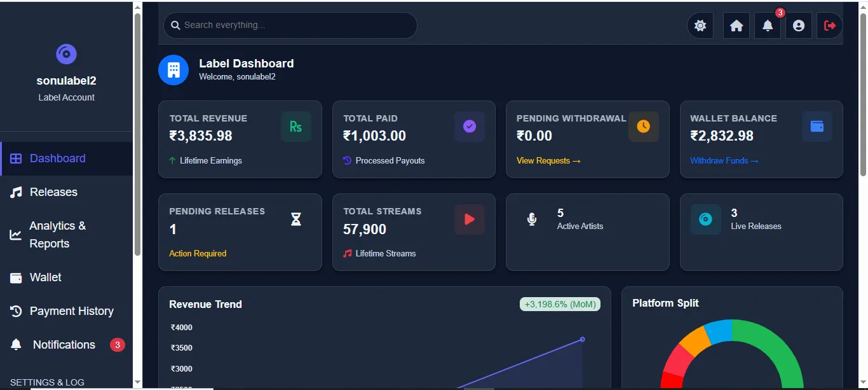
Task: Click the Lifetime Earnings label
Action: pyautogui.click(x=211, y=161)
